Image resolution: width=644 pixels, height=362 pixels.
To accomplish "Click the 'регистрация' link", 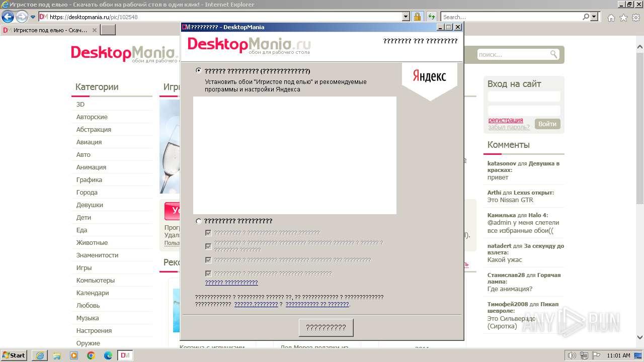I will coord(506,120).
